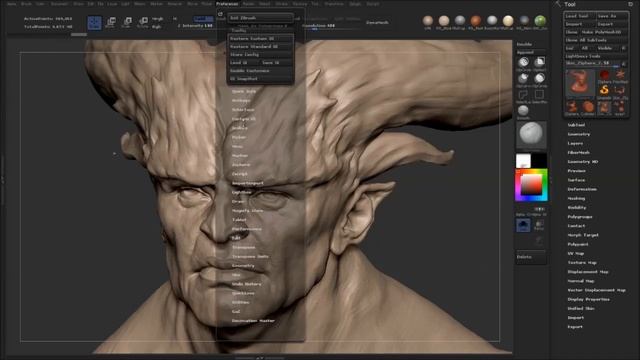Toggle Enable Customize in Preferences
The height and width of the screenshot is (360, 640).
260,71
